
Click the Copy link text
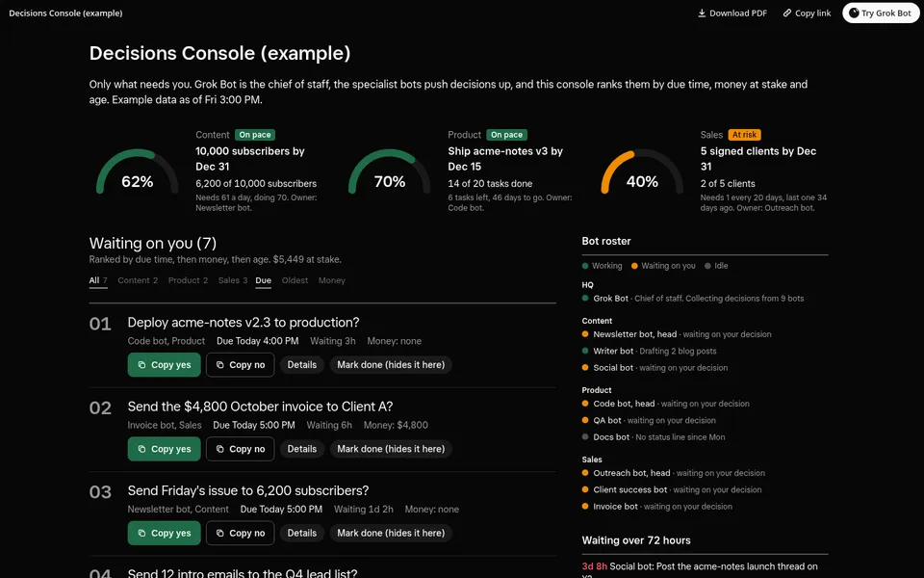(812, 13)
